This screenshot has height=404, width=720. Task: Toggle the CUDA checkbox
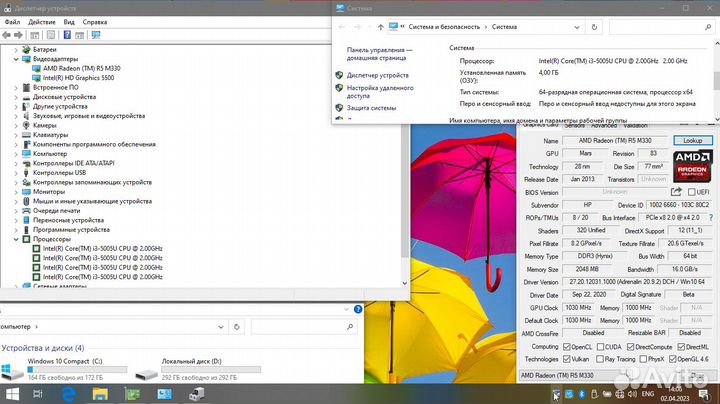pyautogui.click(x=600, y=347)
